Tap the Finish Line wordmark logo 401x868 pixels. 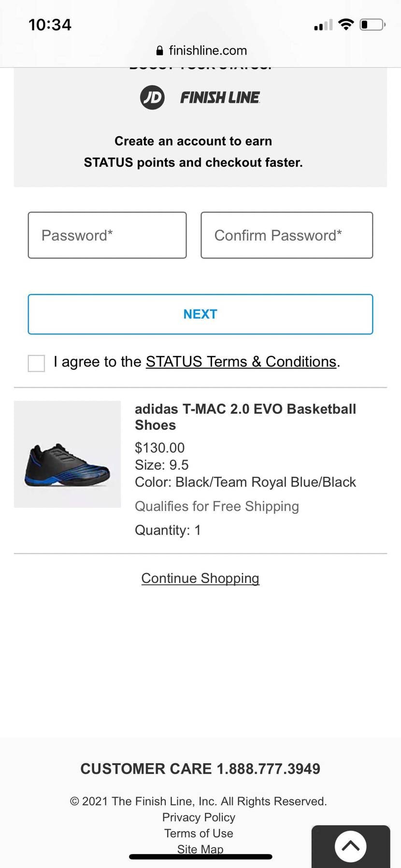click(x=220, y=98)
